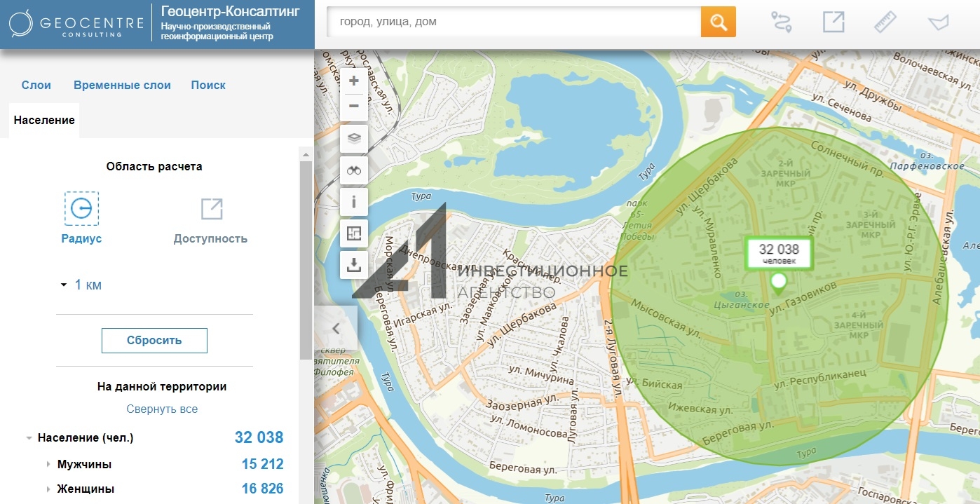Open the 1 км radius dropdown
This screenshot has width=980, height=504.
click(x=81, y=285)
